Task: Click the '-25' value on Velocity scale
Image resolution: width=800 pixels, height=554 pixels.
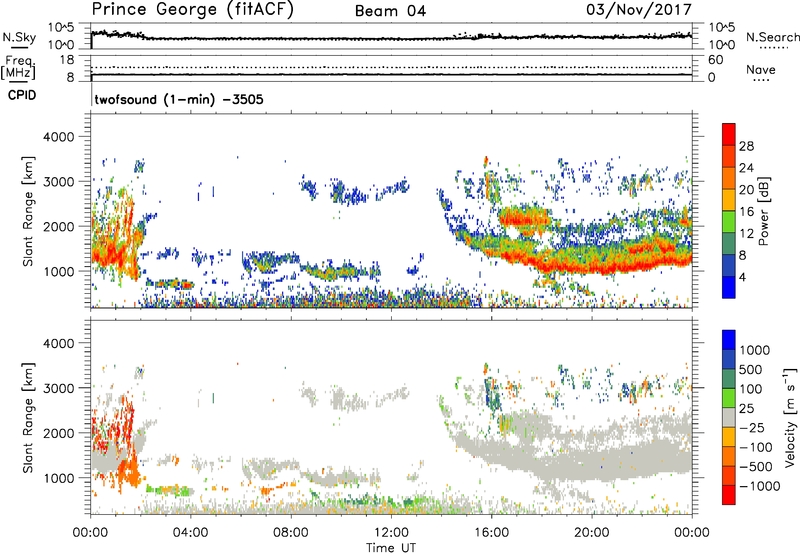Action: pos(752,428)
